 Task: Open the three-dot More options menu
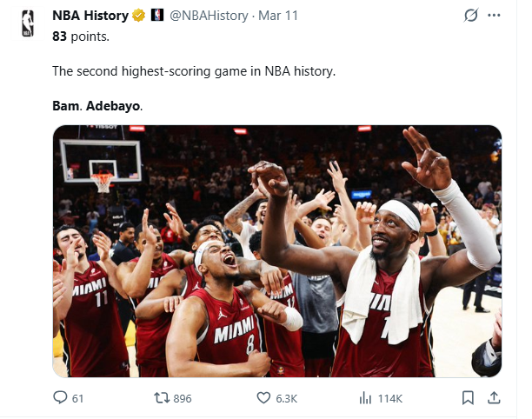495,16
